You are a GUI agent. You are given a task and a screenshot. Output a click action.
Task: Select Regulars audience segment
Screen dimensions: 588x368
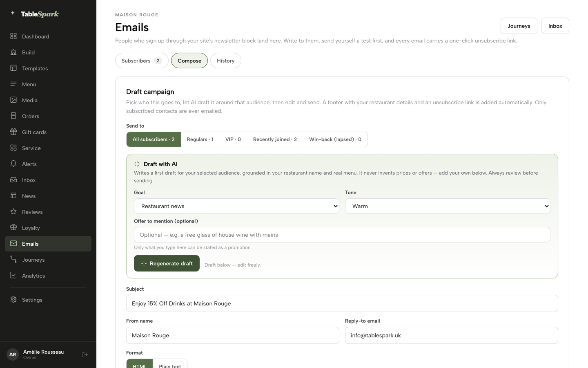(x=200, y=139)
